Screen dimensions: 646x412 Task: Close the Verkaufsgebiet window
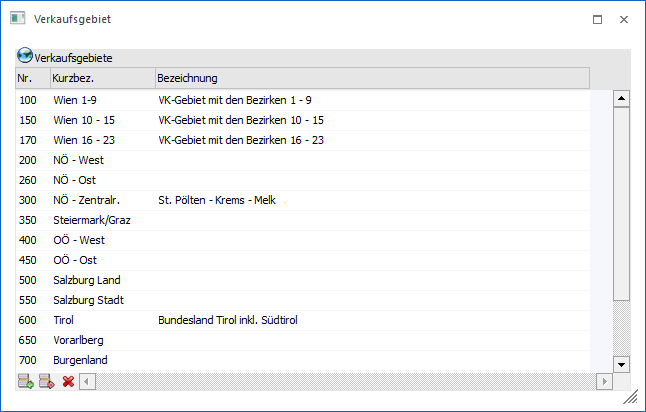click(624, 19)
